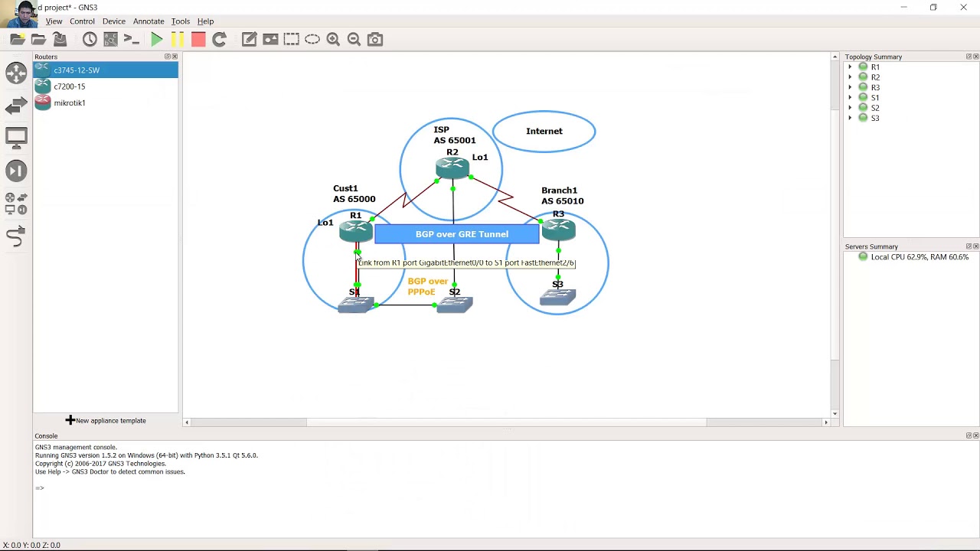Viewport: 980px width, 551px height.
Task: Stop all devices with red square button
Action: tap(198, 39)
